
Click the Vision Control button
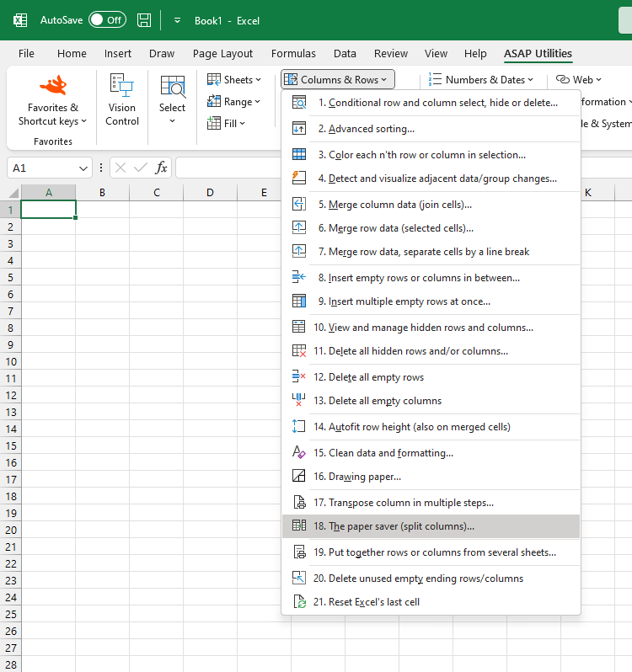tap(122, 100)
